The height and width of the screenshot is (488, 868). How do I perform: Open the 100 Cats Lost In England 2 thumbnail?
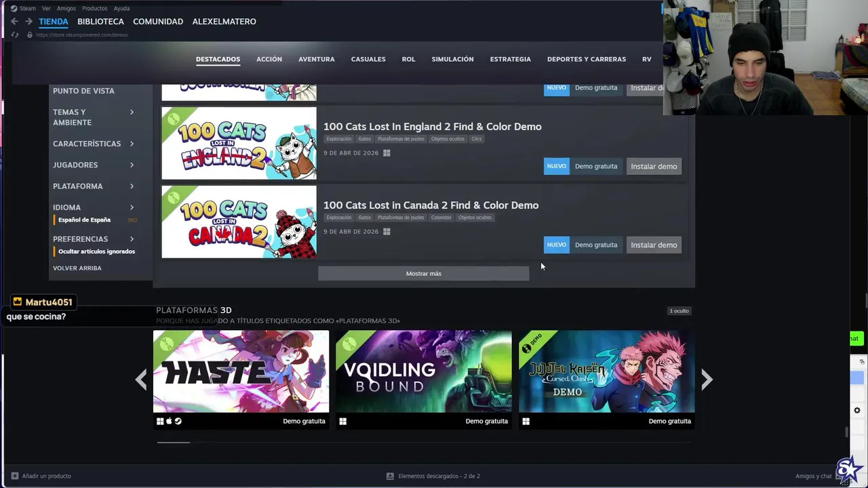[239, 143]
